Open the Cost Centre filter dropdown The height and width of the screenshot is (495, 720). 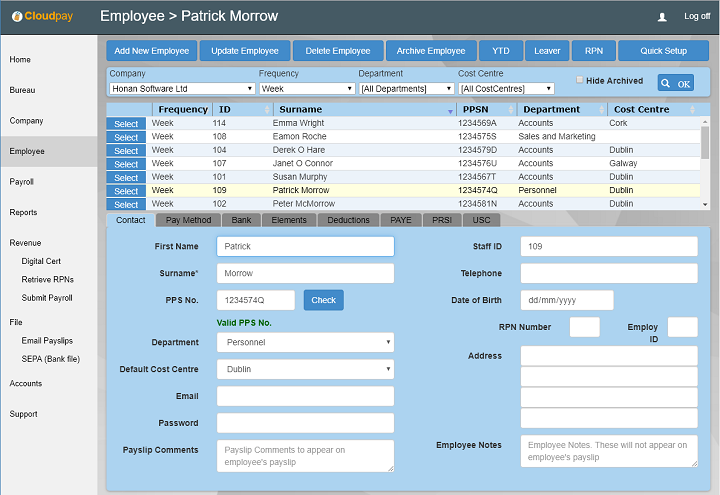coord(505,88)
